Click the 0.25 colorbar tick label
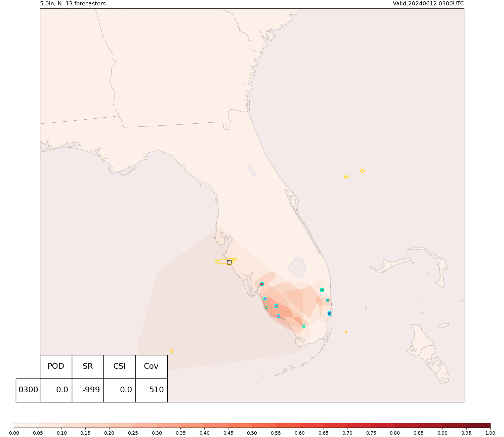 133,433
